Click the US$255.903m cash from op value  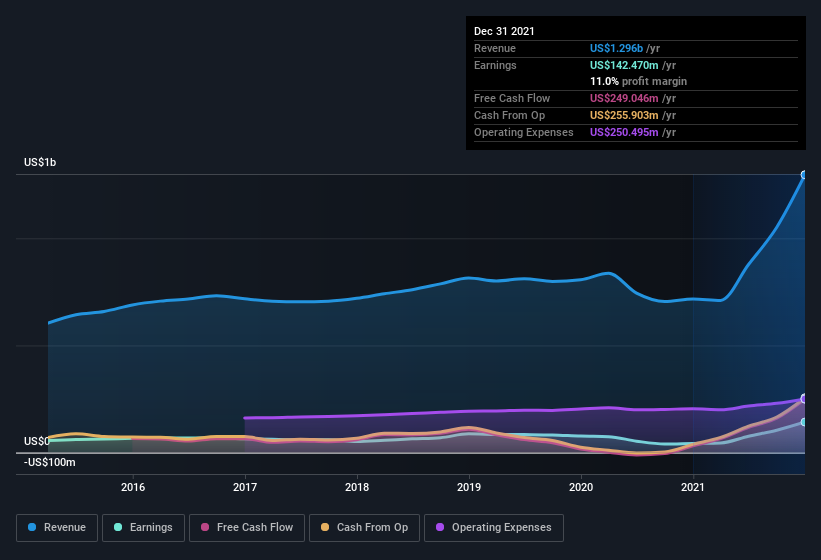[x=624, y=115]
